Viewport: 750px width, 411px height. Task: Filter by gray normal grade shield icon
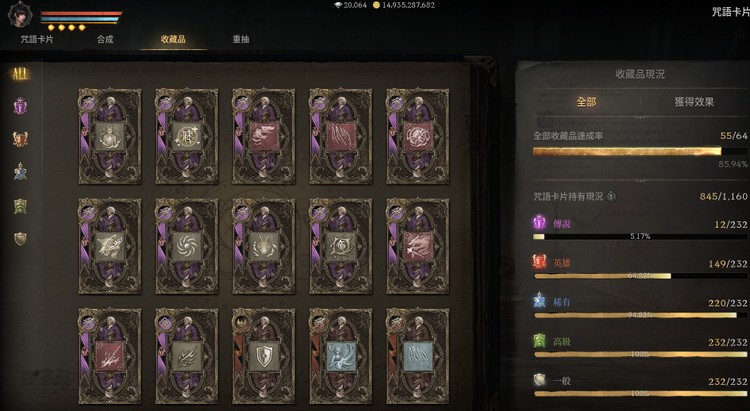click(x=20, y=238)
